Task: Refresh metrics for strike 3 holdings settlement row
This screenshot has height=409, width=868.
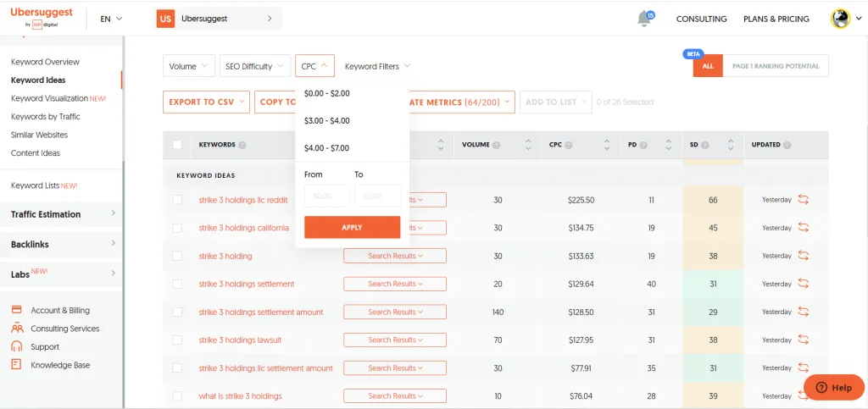Action: pos(804,284)
